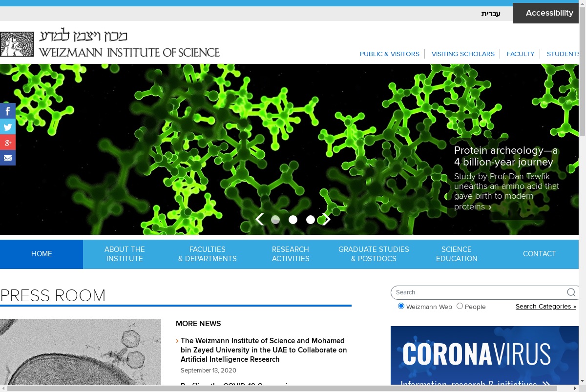Select the Weizmann Web radio option
The height and width of the screenshot is (392, 586).
pyautogui.click(x=401, y=306)
